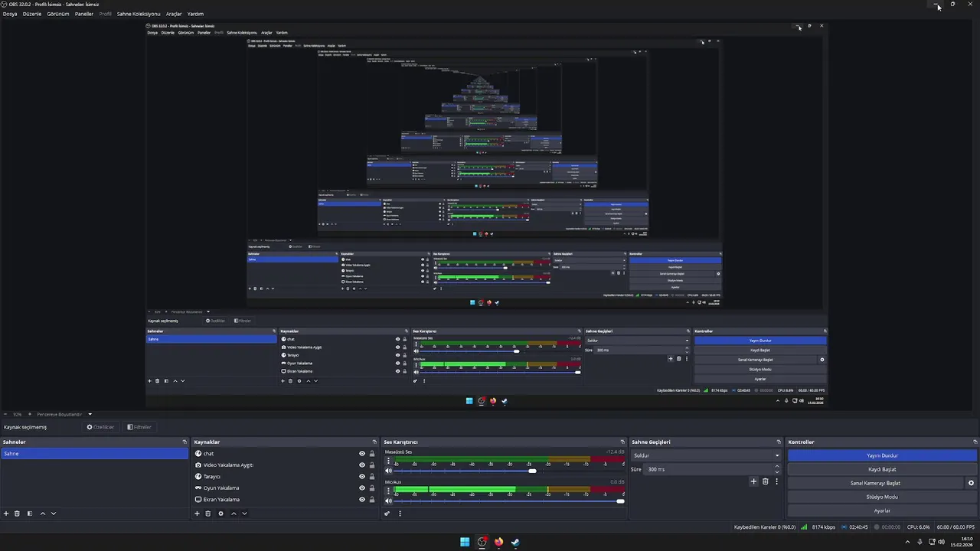This screenshot has height=551, width=980.
Task: Open Araçlar menu
Action: point(174,14)
